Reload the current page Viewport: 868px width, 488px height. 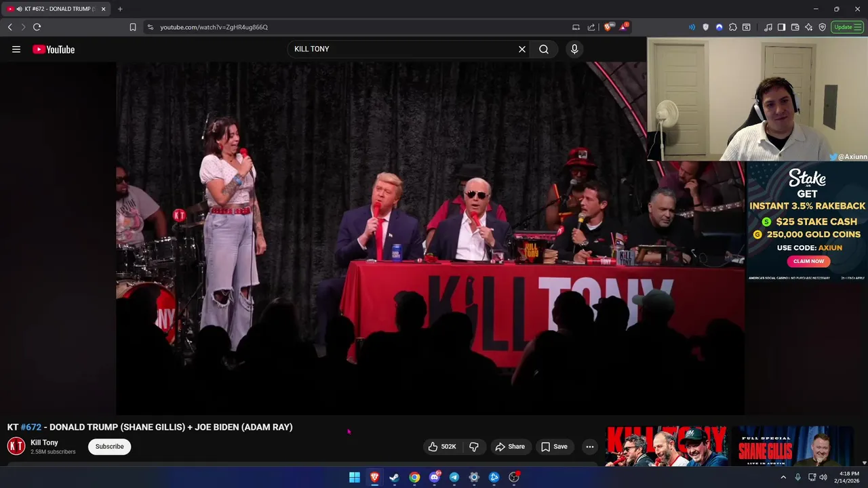(37, 27)
